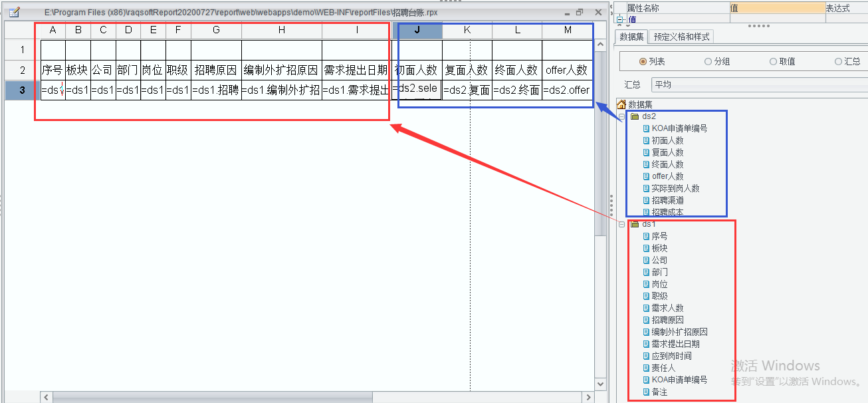Select KOA申请单编号 field under ds2
Viewport: 868px width, 403px height.
[679, 128]
